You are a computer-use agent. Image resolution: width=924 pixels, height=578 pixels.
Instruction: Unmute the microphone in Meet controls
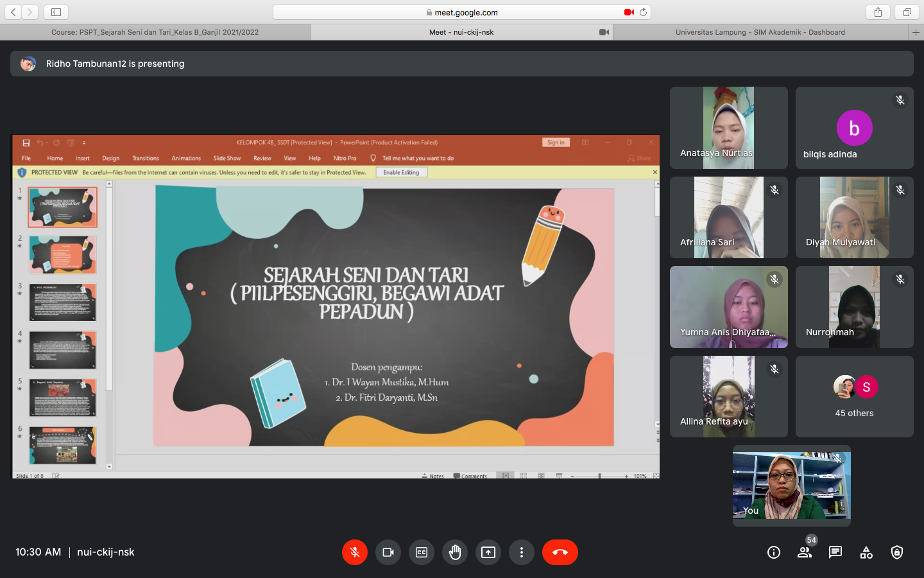[x=355, y=552]
